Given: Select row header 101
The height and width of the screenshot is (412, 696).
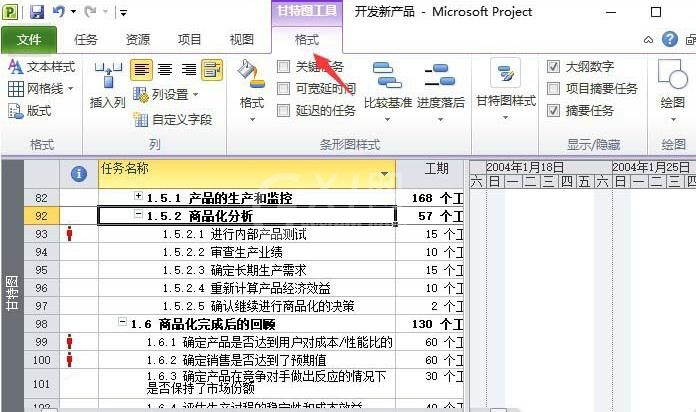Looking at the screenshot, I should click(41, 384).
